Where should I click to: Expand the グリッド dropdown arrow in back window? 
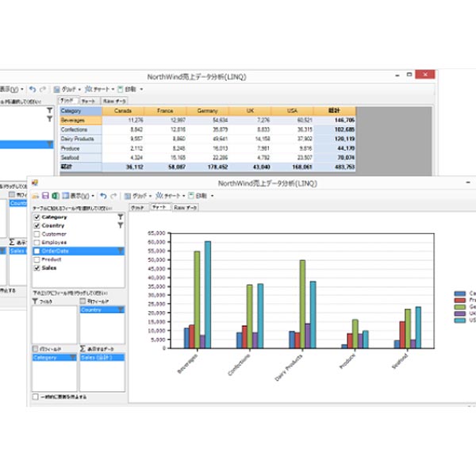79,90
